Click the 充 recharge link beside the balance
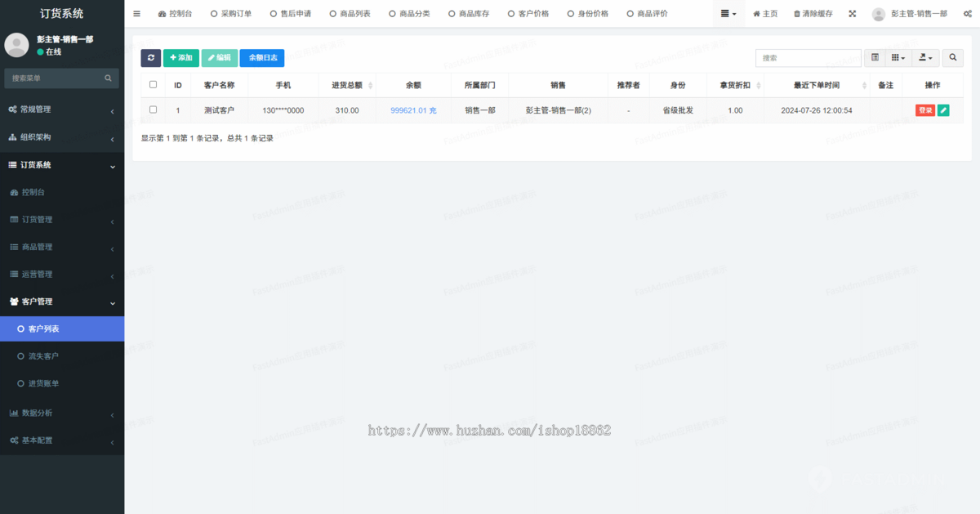This screenshot has height=514, width=980. coord(433,110)
